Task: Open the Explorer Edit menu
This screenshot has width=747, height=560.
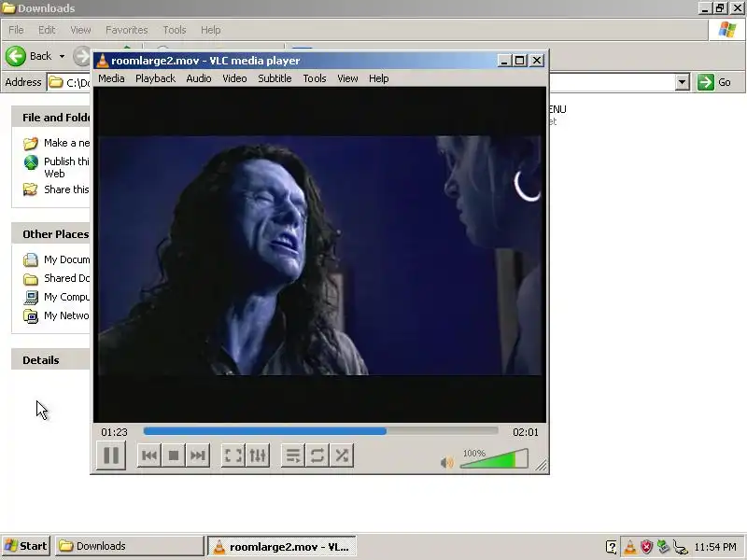Action: (47, 30)
